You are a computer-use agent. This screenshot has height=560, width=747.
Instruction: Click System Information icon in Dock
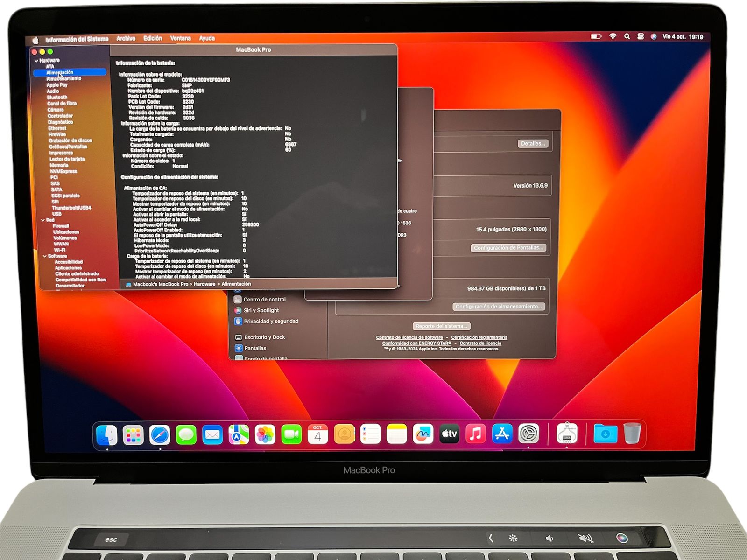tap(567, 434)
